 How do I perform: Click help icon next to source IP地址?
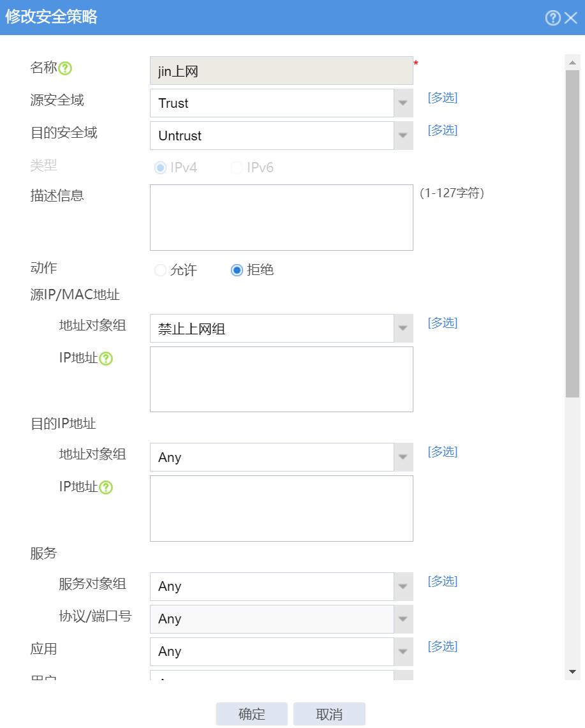pos(106,359)
